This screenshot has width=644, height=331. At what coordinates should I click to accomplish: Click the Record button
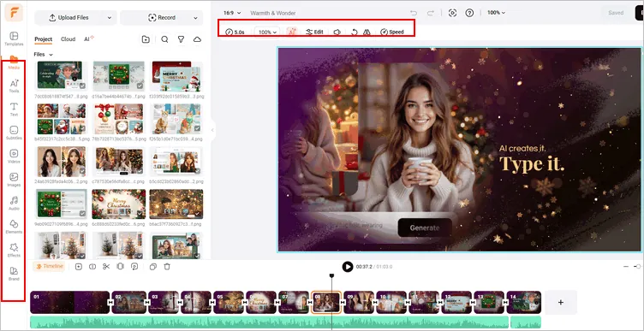pyautogui.click(x=161, y=18)
